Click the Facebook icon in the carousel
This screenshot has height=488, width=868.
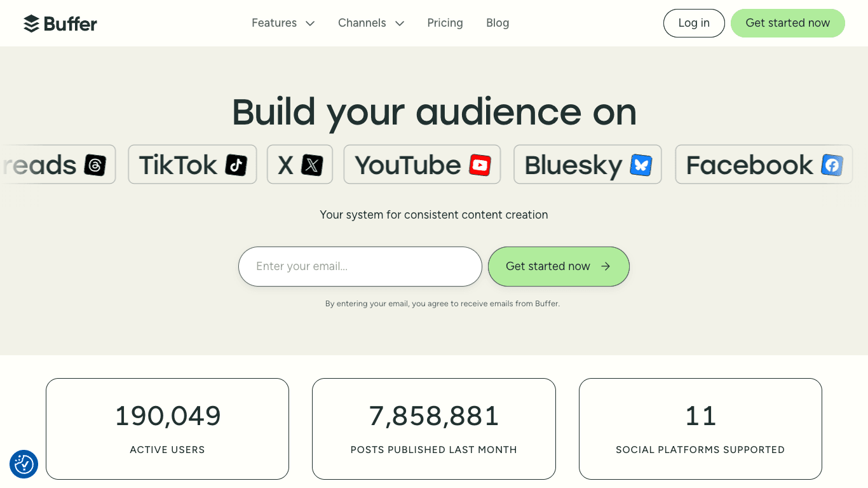(x=832, y=165)
